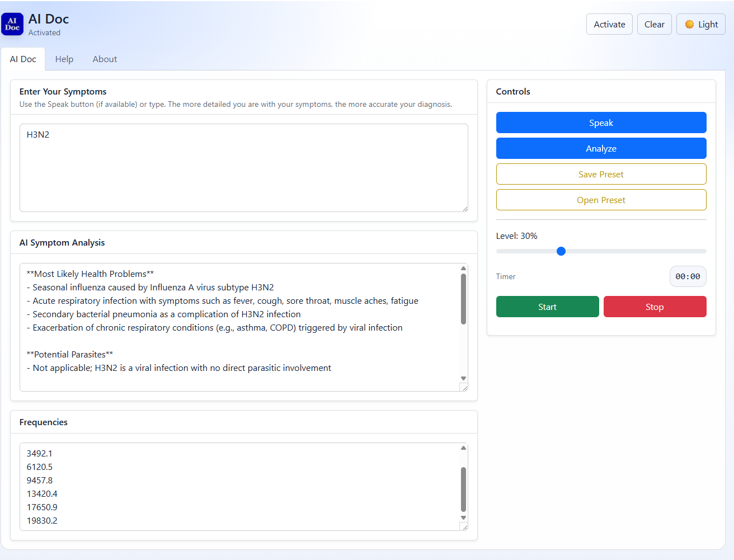Screen dimensions: 734x560
Task: Toggle Light theme mode
Action: pyautogui.click(x=700, y=24)
